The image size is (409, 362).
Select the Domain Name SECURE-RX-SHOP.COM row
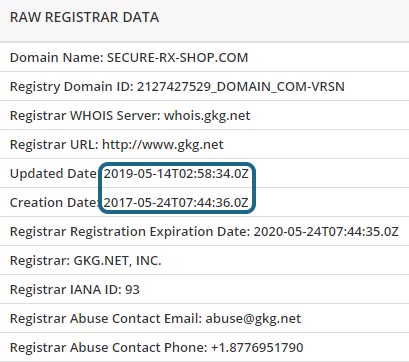[204, 57]
